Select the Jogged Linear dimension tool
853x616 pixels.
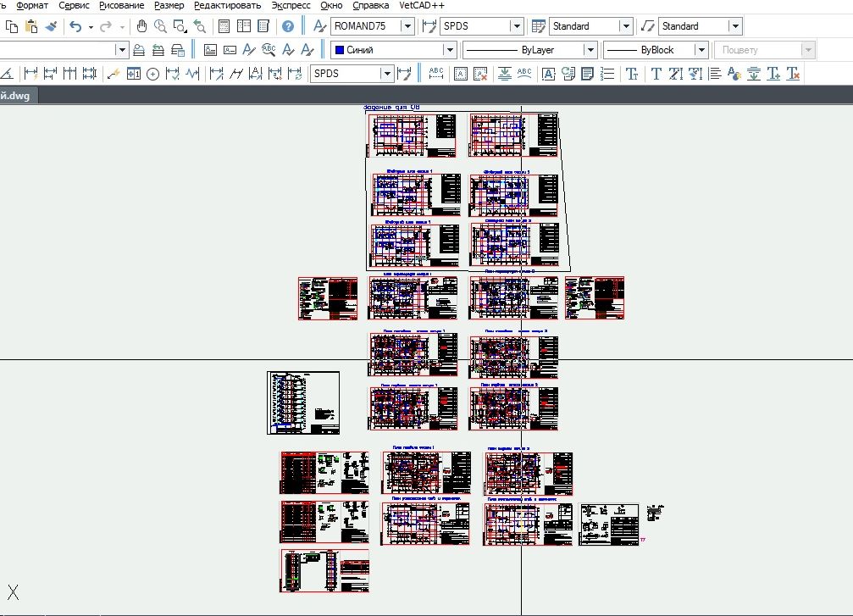pyautogui.click(x=192, y=74)
